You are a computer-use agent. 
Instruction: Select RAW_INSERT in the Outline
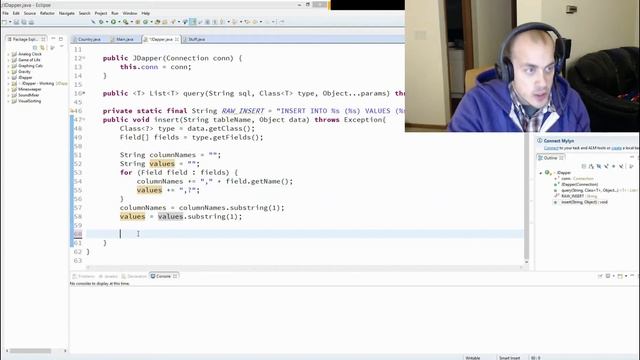tap(576, 196)
